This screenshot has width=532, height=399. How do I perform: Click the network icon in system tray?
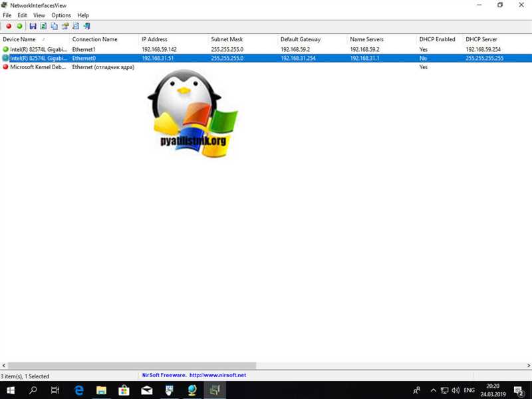(x=444, y=390)
